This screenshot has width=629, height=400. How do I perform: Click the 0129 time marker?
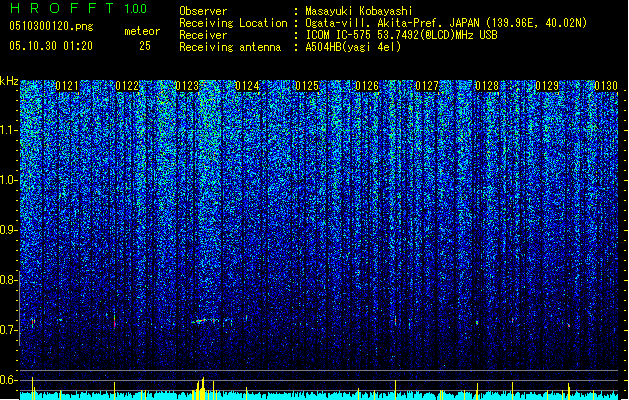(x=547, y=86)
